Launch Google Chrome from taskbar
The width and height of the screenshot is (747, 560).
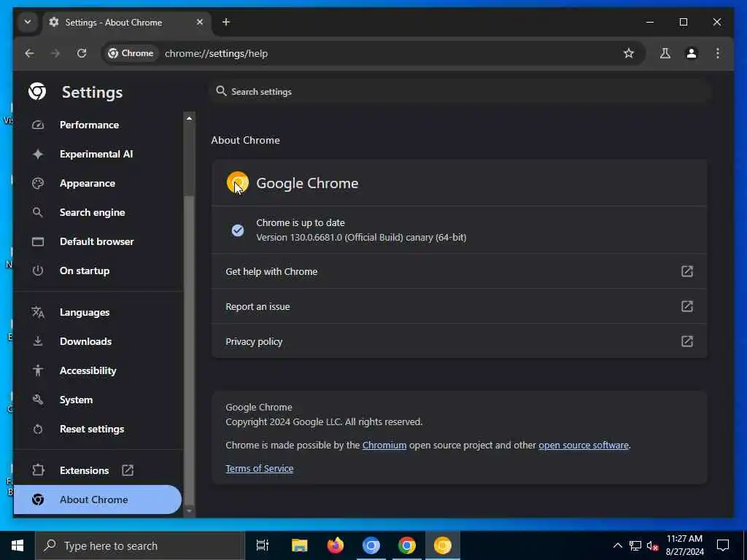(407, 545)
